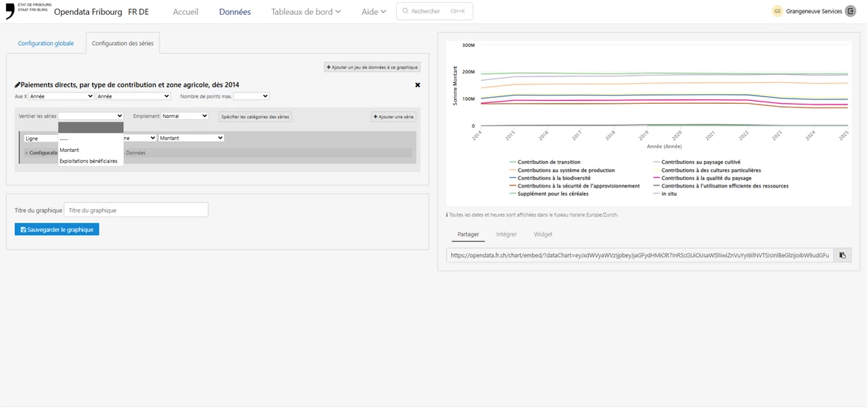Select the highlighted blank dropdown option
868x410 pixels.
pos(91,128)
